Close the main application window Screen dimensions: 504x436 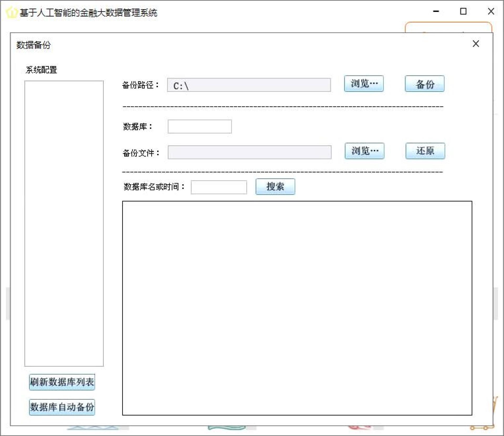point(491,12)
